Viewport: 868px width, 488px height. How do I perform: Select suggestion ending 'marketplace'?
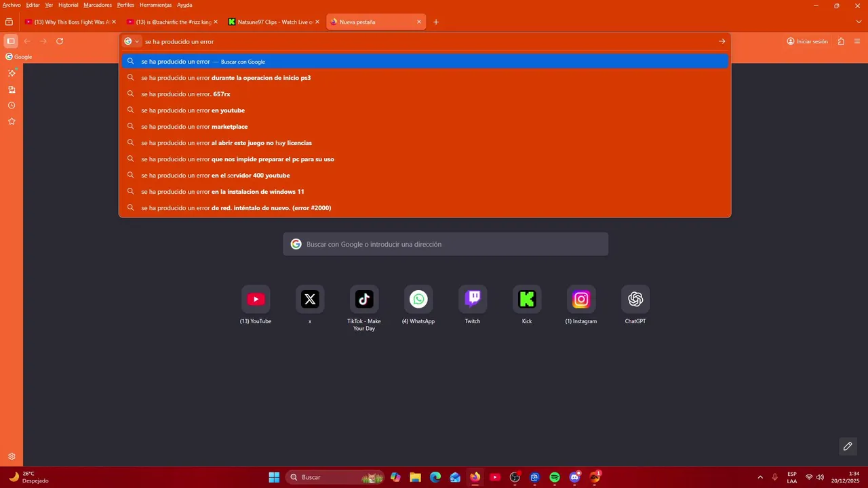425,127
